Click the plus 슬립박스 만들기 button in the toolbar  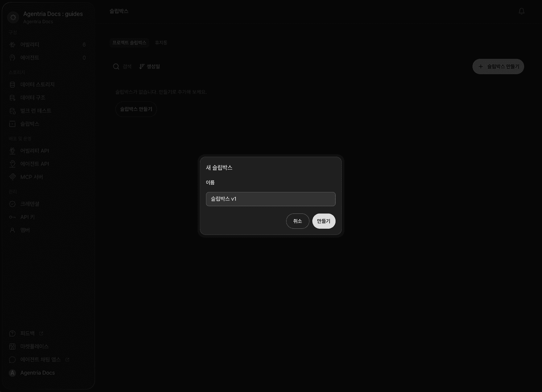tap(498, 67)
